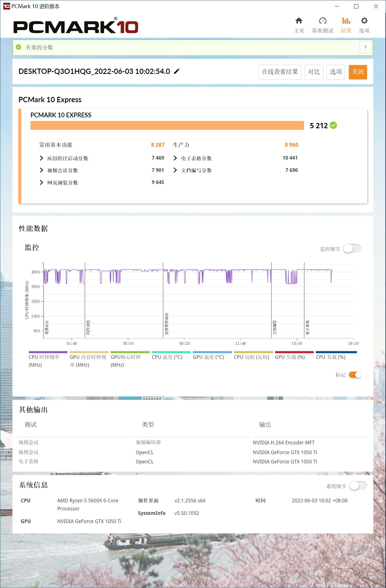This screenshot has width=386, height=588.
Task: Click the green check next to 5 212
Action: pos(333,125)
